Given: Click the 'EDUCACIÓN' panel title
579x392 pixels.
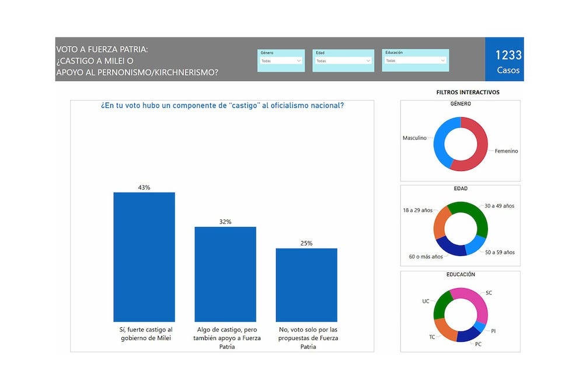Looking at the screenshot, I should [461, 275].
